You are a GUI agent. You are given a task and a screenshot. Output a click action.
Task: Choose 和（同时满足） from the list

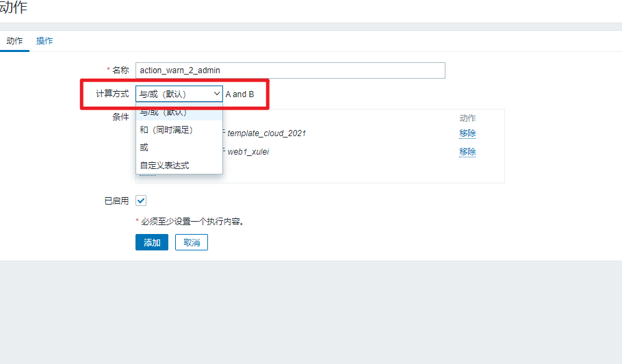(166, 129)
